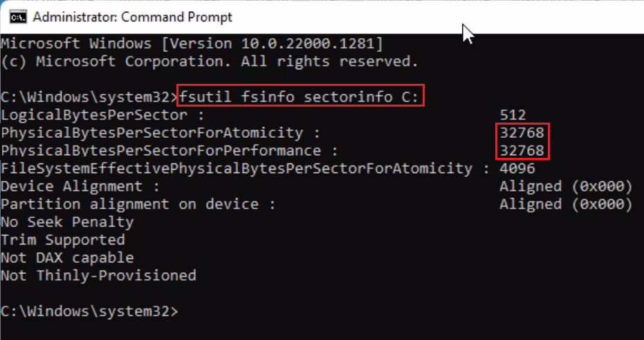
Task: Click the Trim Supported line
Action: [x=63, y=240]
